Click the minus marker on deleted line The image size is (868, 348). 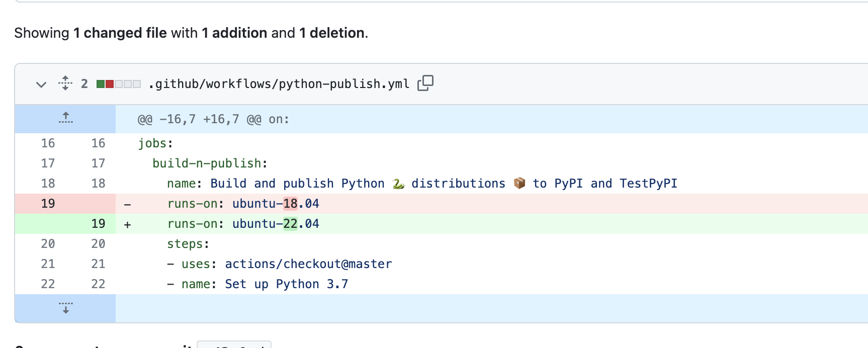pos(127,204)
